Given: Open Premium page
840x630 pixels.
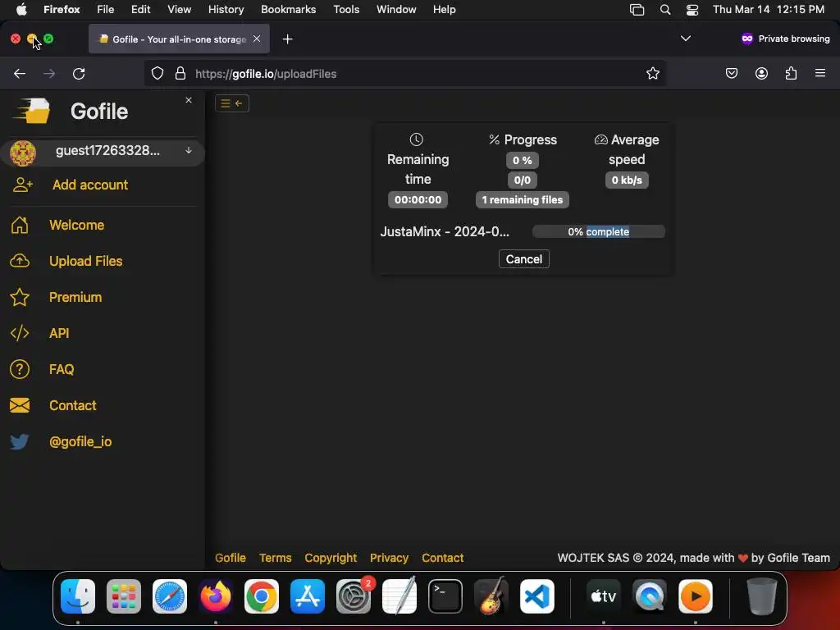Looking at the screenshot, I should [x=75, y=297].
